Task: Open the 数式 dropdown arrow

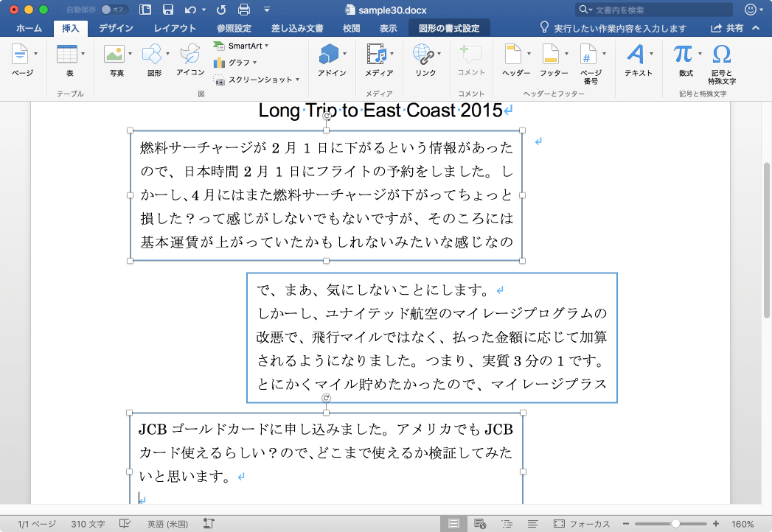Action: (x=700, y=53)
